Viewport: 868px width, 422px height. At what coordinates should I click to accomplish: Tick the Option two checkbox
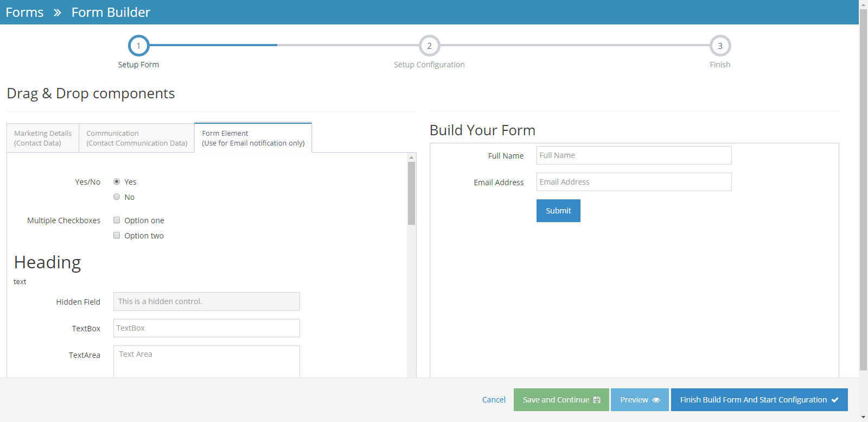(117, 235)
